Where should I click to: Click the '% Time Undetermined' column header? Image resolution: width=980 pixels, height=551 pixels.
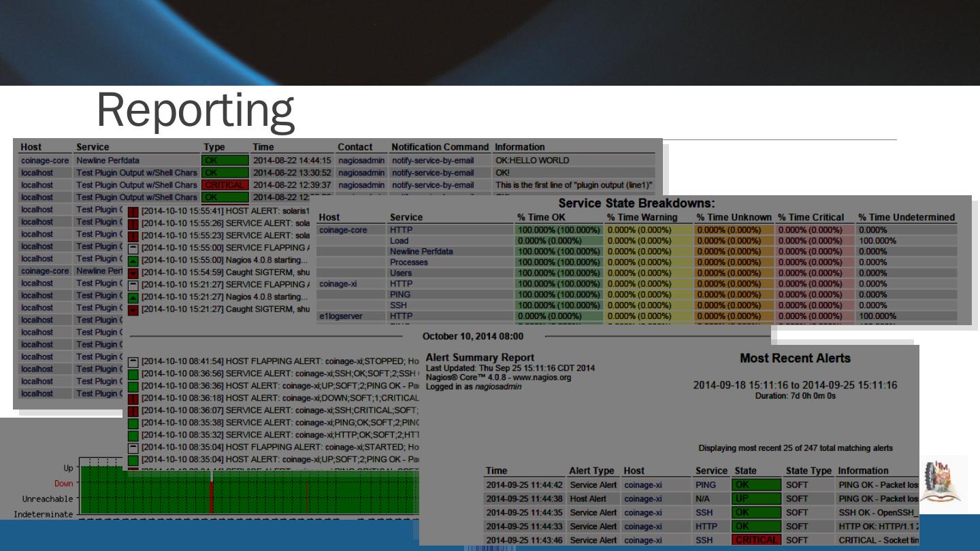906,218
